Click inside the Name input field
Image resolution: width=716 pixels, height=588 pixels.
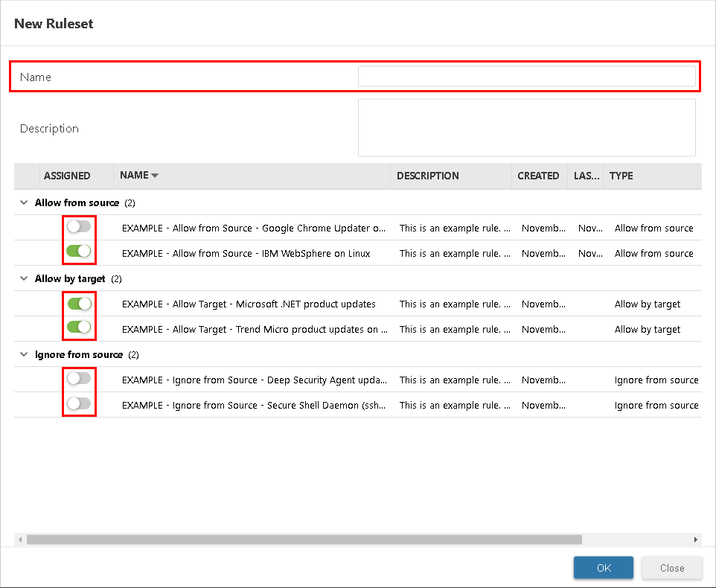coord(527,77)
